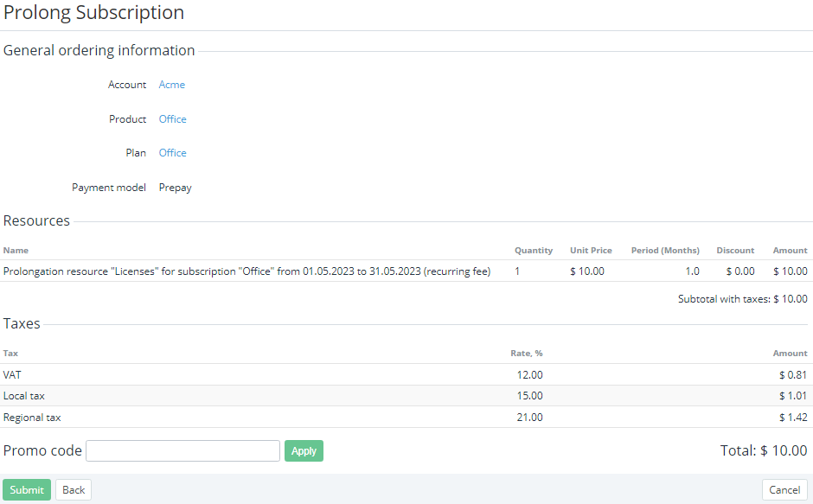
Task: Open the Acme account link
Action: [x=171, y=85]
